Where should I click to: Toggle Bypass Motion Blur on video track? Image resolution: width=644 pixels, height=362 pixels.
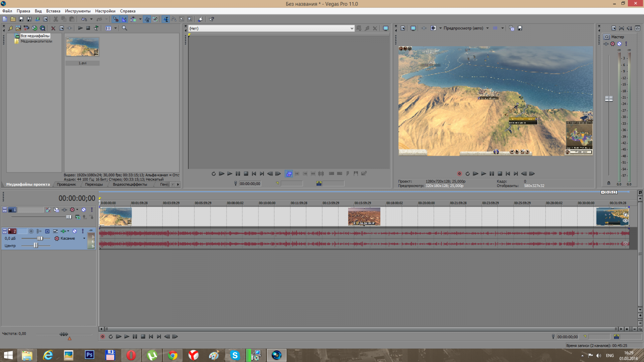tap(48, 210)
